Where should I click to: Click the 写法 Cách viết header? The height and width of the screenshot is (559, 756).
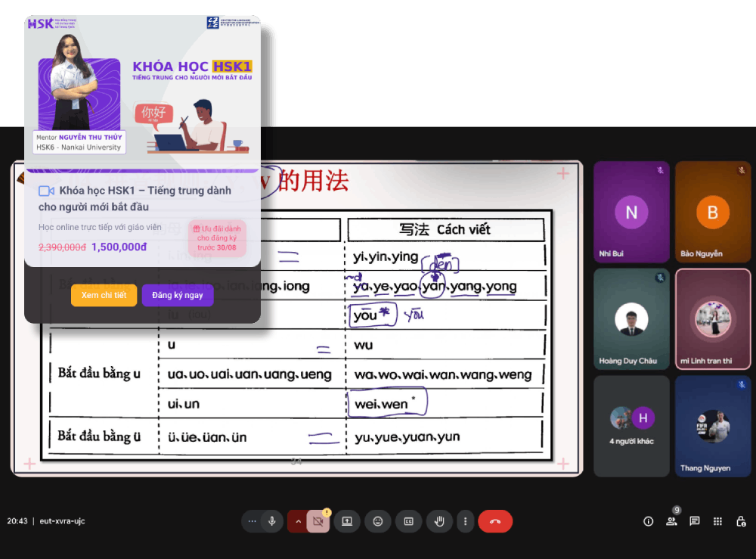(445, 230)
